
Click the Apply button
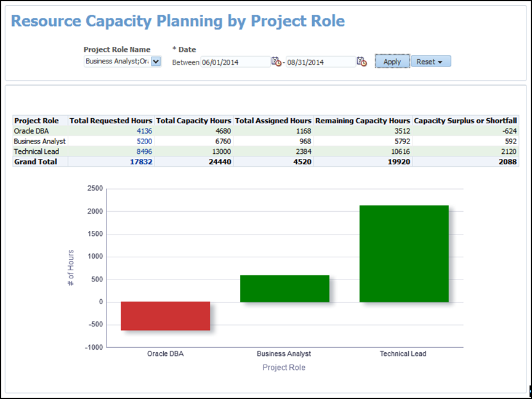392,62
